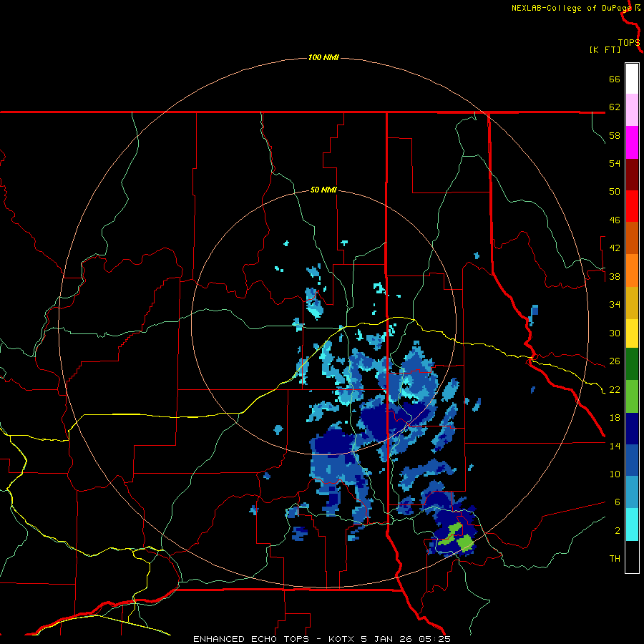This screenshot has width=644, height=644.
Task: Pick the light blue legend swatch
Action: point(632,492)
